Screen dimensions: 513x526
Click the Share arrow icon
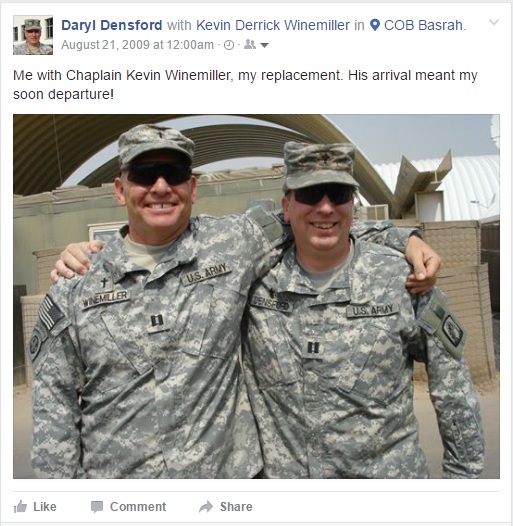[x=206, y=507]
